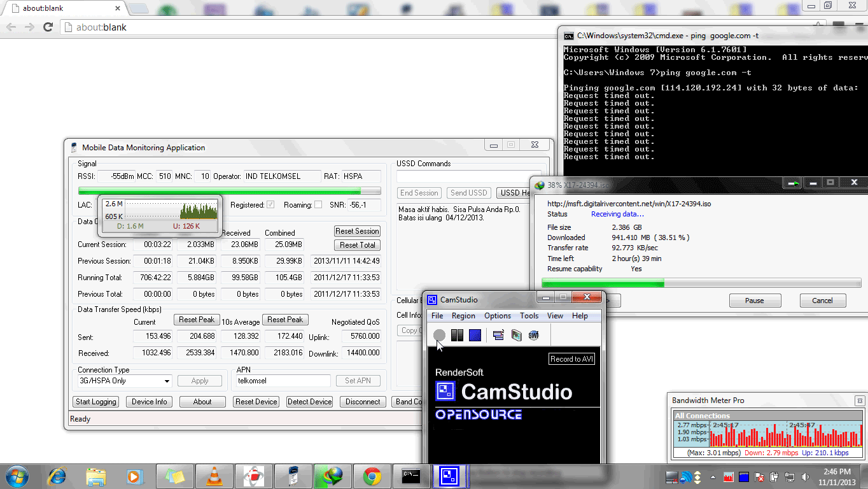Screen dimensions: 868x489
Task: Open CamStudio View menu
Action: (555, 316)
